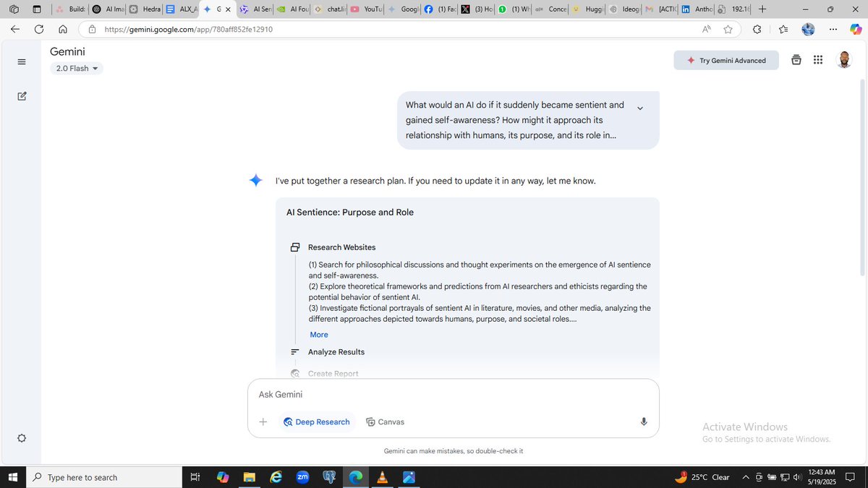Open the Google apps grid
This screenshot has height=488, width=868.
[x=818, y=60]
